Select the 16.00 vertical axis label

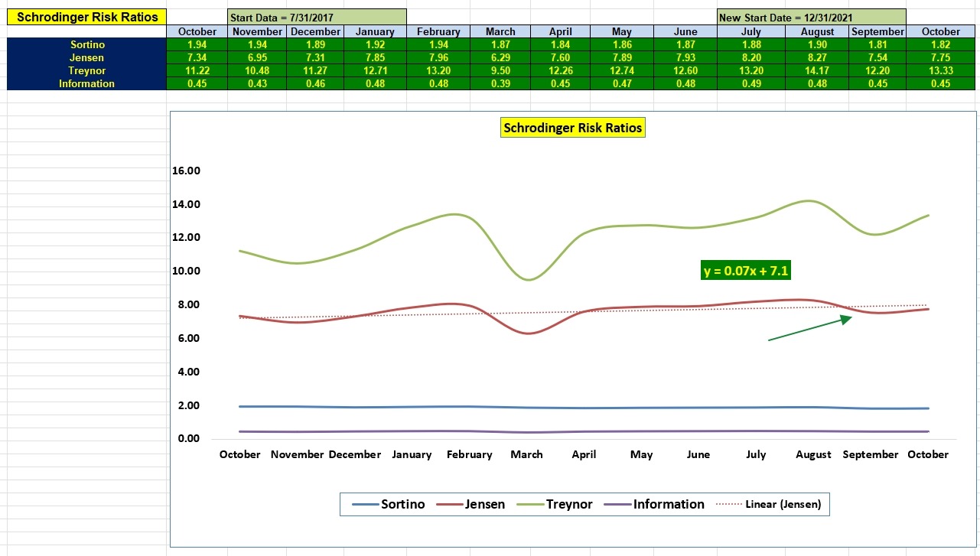tap(187, 171)
